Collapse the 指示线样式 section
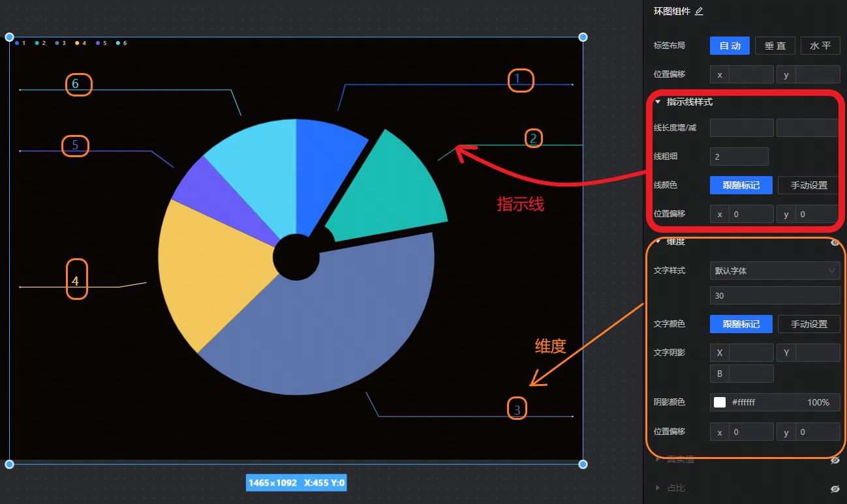The image size is (847, 504). [x=658, y=102]
